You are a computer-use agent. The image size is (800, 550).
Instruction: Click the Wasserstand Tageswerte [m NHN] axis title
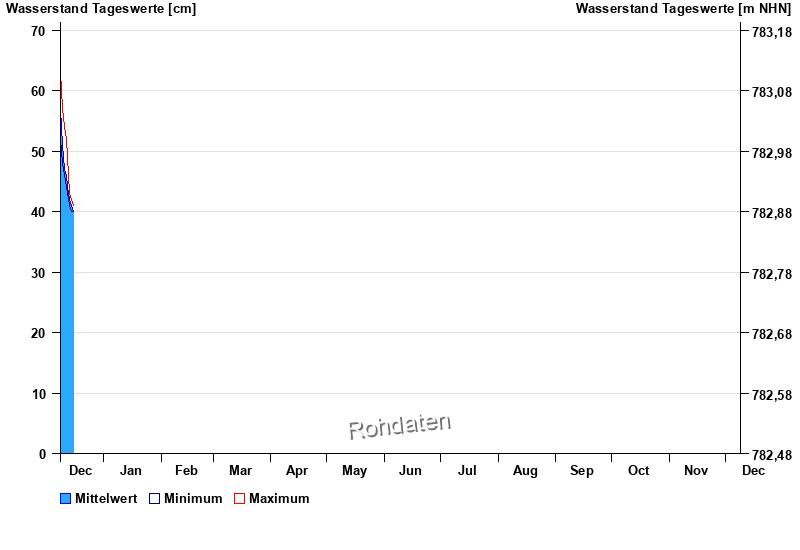[684, 9]
